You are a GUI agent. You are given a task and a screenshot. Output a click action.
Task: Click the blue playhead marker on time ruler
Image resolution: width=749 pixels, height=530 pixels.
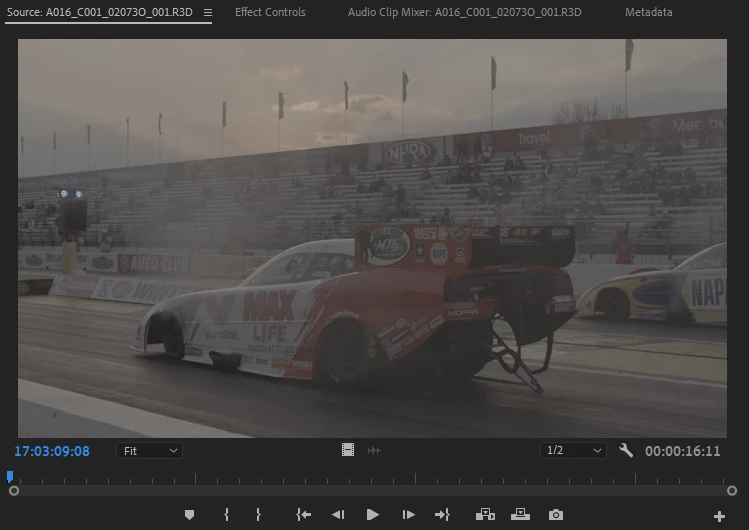(10, 477)
